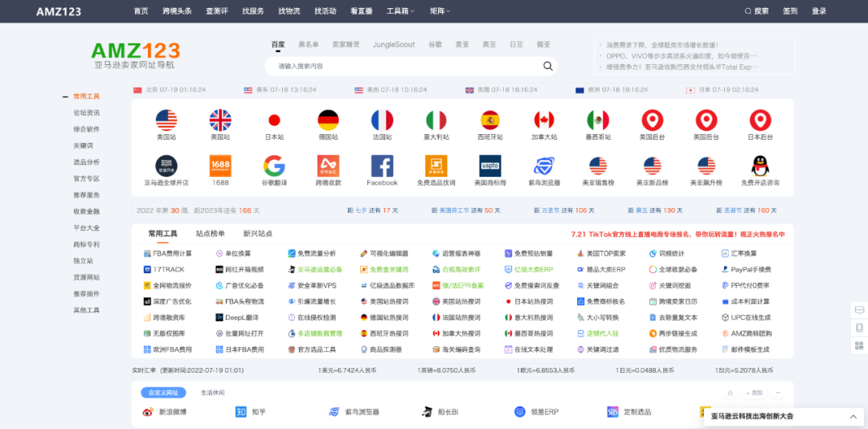
Task: Open the UK flag 英国站 icon
Action: [220, 121]
